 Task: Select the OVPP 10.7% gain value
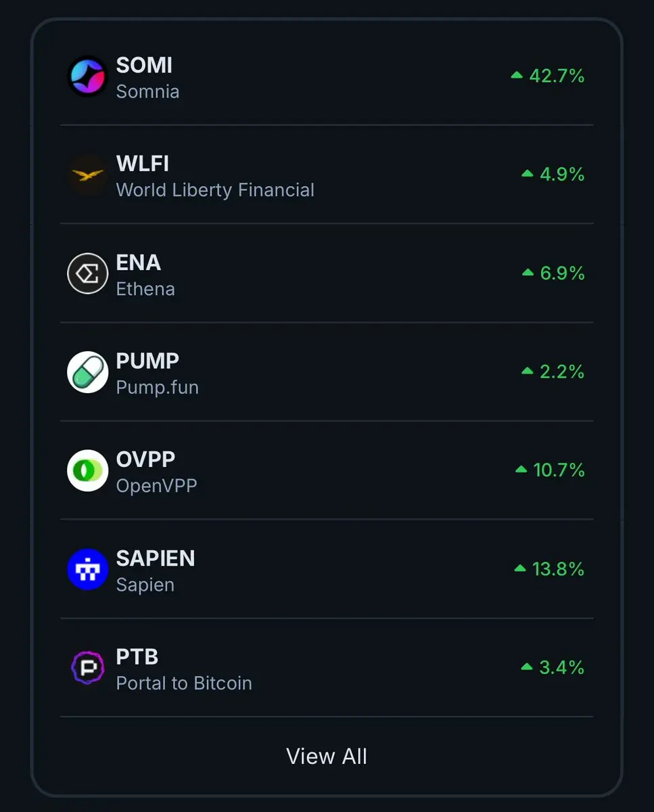point(559,470)
